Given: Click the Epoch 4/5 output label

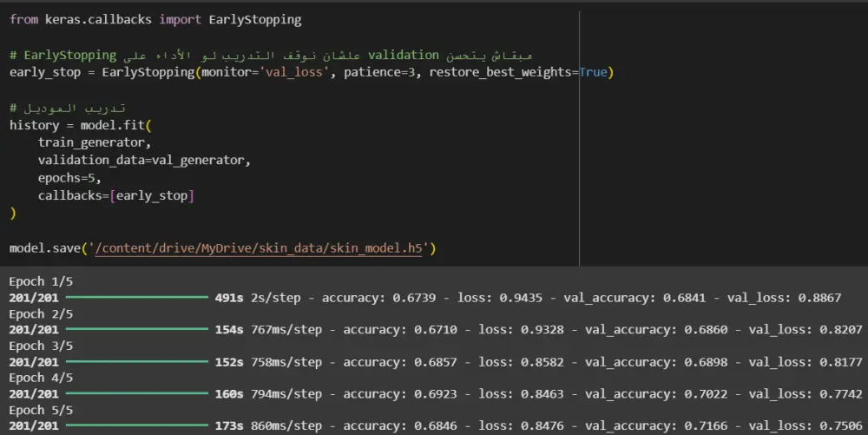Looking at the screenshot, I should coord(41,378).
